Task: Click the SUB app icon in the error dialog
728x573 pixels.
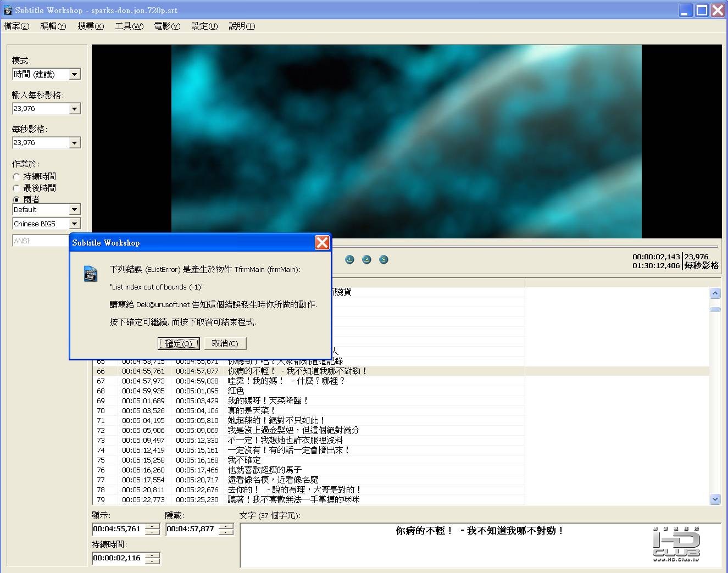Action: click(90, 274)
